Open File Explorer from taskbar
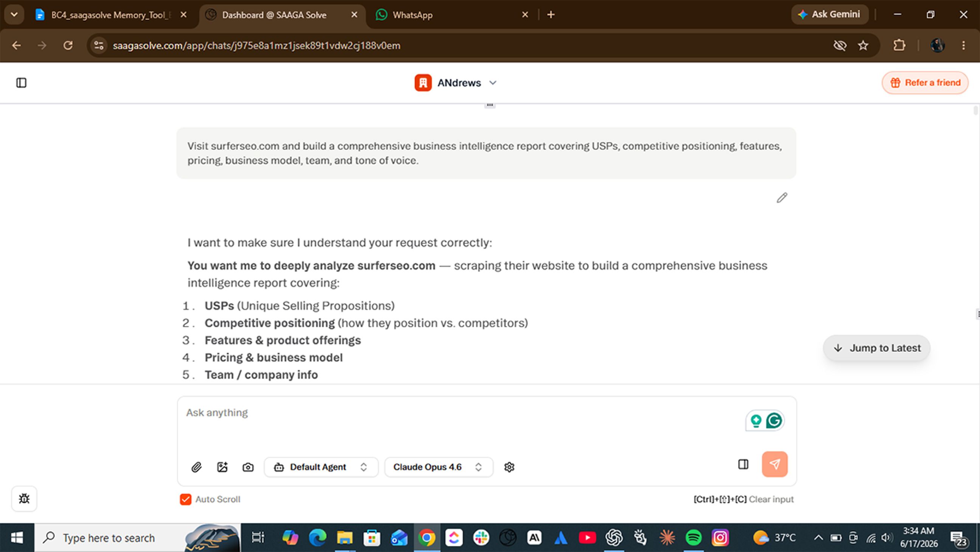Screen dimensions: 980x552 pyautogui.click(x=344, y=538)
